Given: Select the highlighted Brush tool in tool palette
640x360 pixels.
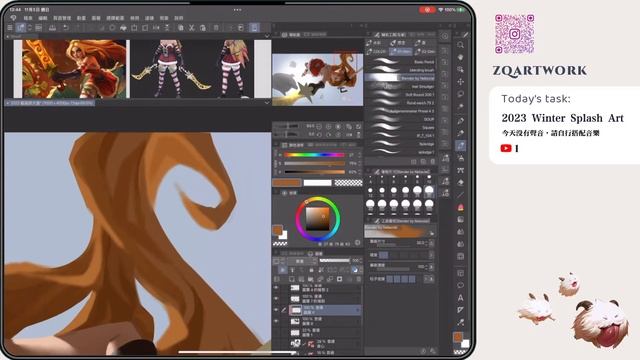Looking at the screenshot, I should pos(460,146).
